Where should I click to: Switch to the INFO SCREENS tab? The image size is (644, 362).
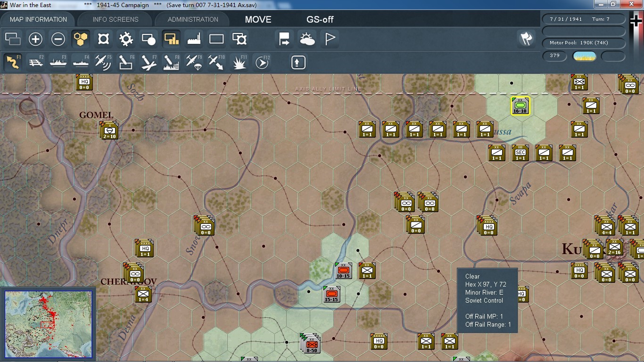pos(116,19)
